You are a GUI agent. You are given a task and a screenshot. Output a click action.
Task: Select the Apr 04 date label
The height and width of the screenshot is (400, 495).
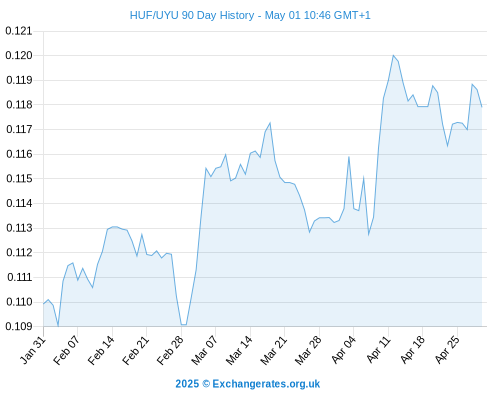343,350
